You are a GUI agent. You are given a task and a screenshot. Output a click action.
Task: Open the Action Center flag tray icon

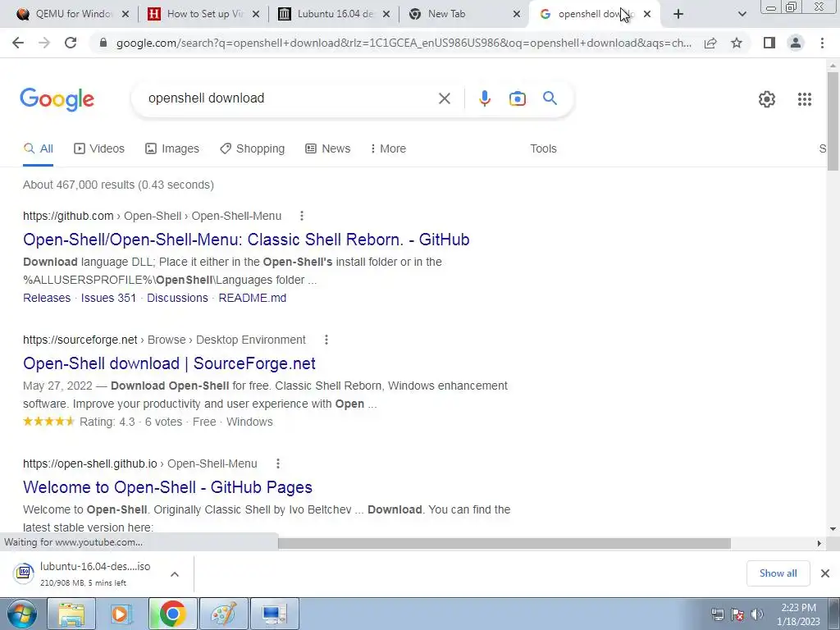tap(737, 614)
